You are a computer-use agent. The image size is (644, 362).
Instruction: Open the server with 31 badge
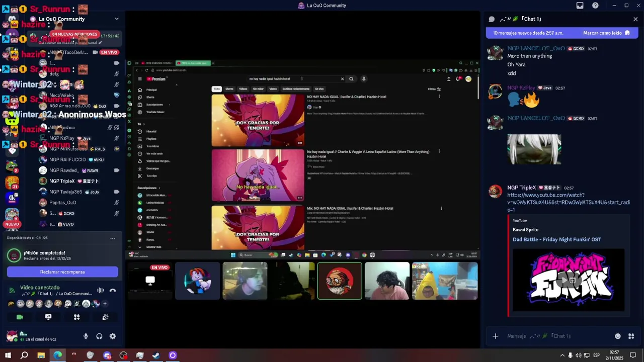point(12,182)
